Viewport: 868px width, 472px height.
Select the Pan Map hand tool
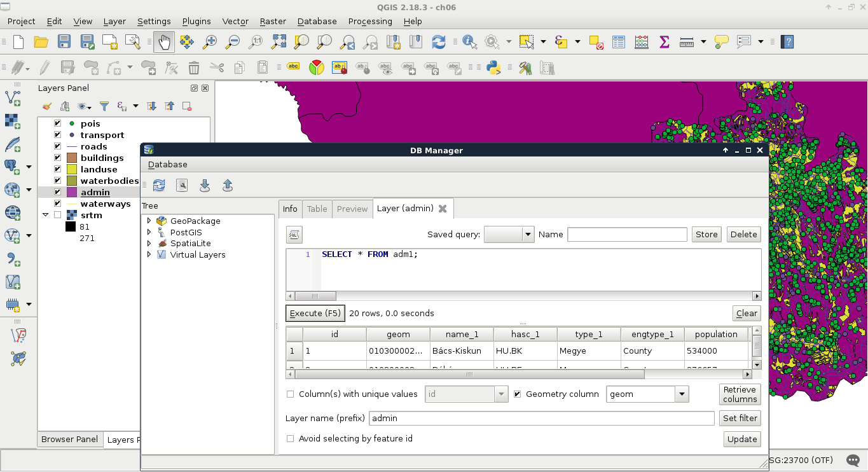[x=164, y=42]
